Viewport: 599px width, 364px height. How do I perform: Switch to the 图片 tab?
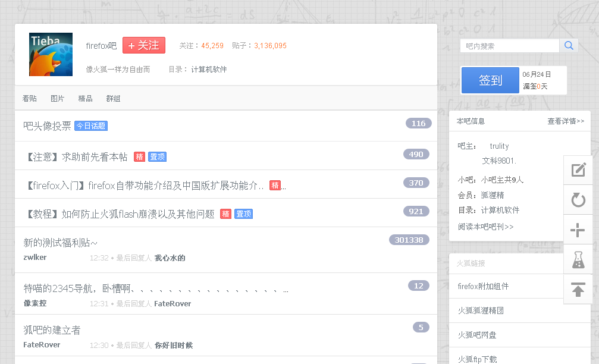58,99
